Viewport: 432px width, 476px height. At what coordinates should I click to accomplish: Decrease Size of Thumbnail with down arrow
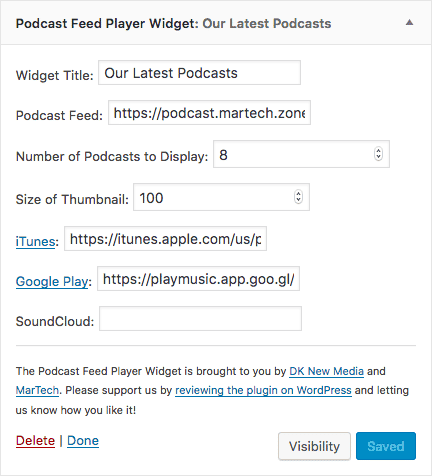(298, 200)
